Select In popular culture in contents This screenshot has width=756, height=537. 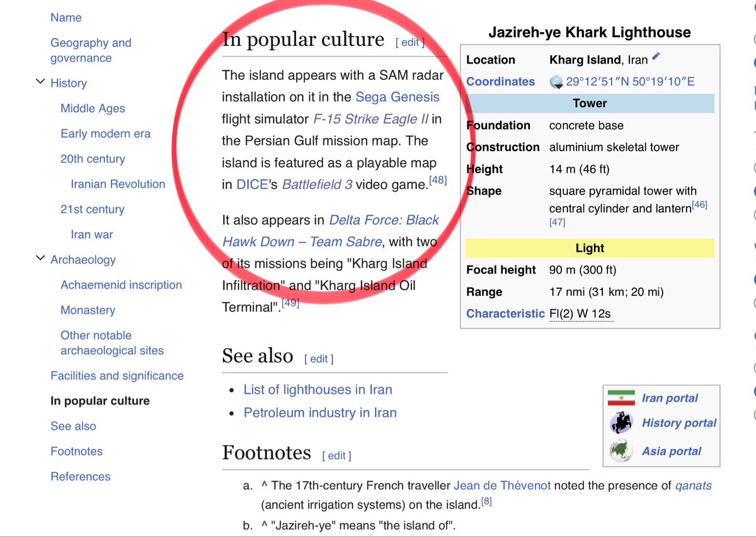100,401
